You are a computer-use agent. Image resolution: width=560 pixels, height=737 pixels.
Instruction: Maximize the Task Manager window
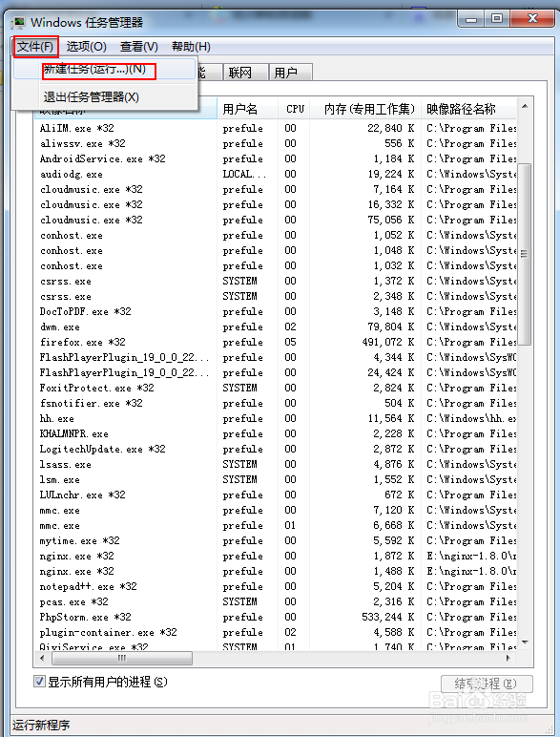[x=497, y=19]
